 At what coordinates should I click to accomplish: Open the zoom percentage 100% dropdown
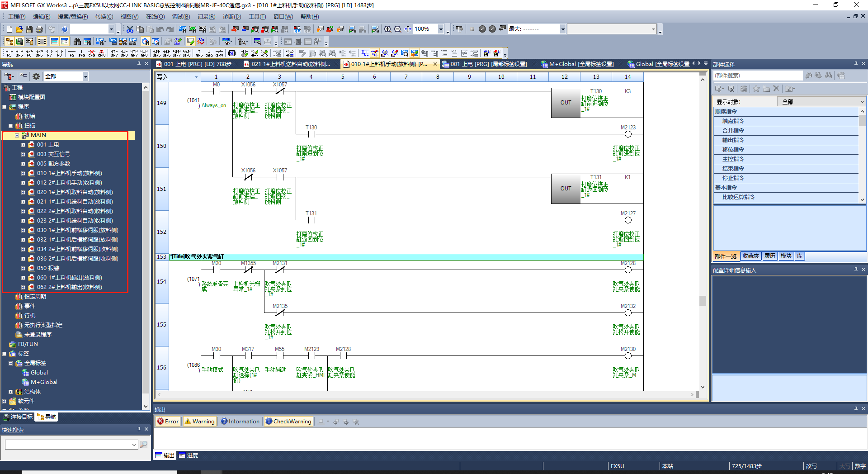click(441, 29)
